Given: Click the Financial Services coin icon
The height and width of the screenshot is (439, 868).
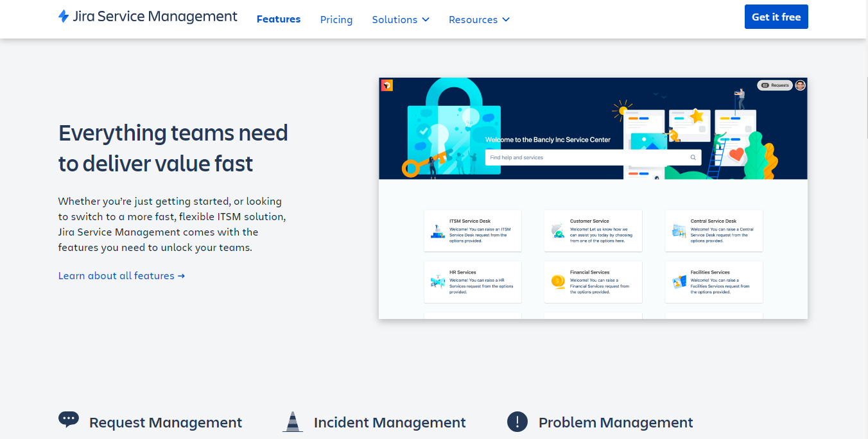Looking at the screenshot, I should click(558, 282).
